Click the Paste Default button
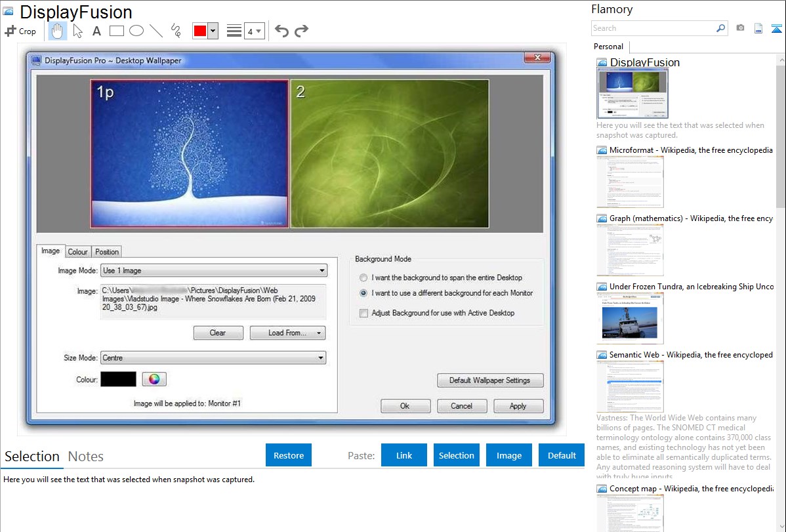Image resolution: width=786 pixels, height=532 pixels. pos(562,455)
